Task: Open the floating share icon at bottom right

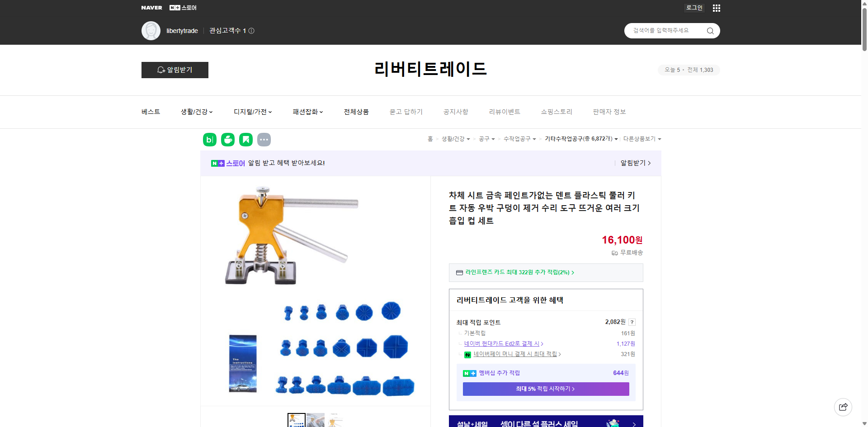Action: 843,407
